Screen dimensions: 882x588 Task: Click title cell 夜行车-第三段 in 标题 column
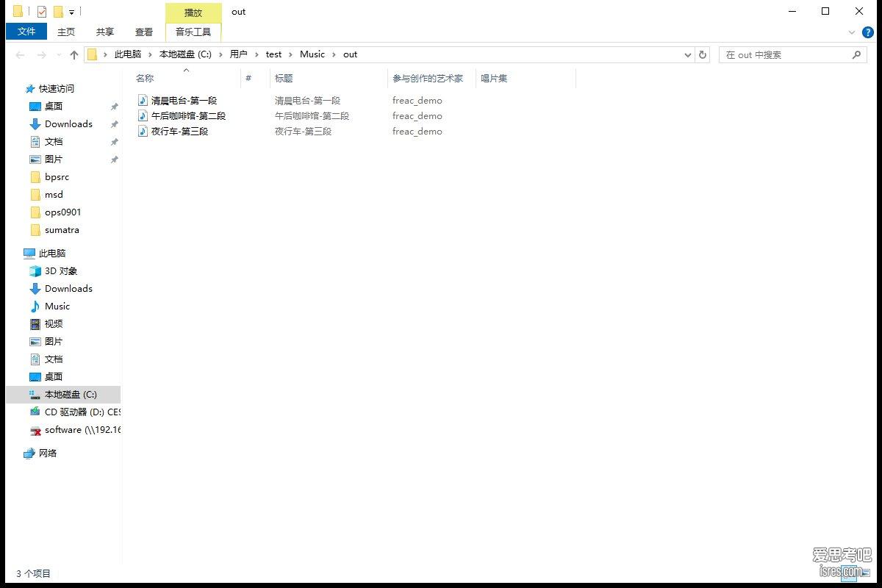point(303,132)
